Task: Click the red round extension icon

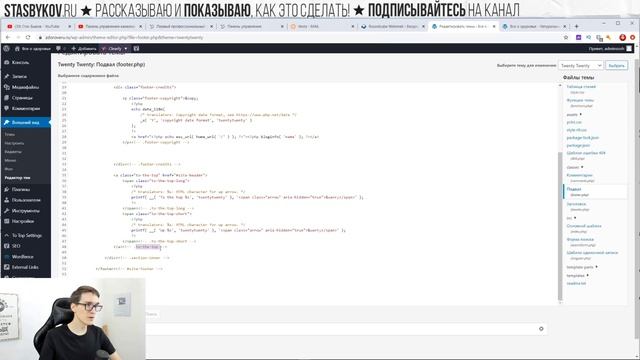Action: click(x=622, y=37)
